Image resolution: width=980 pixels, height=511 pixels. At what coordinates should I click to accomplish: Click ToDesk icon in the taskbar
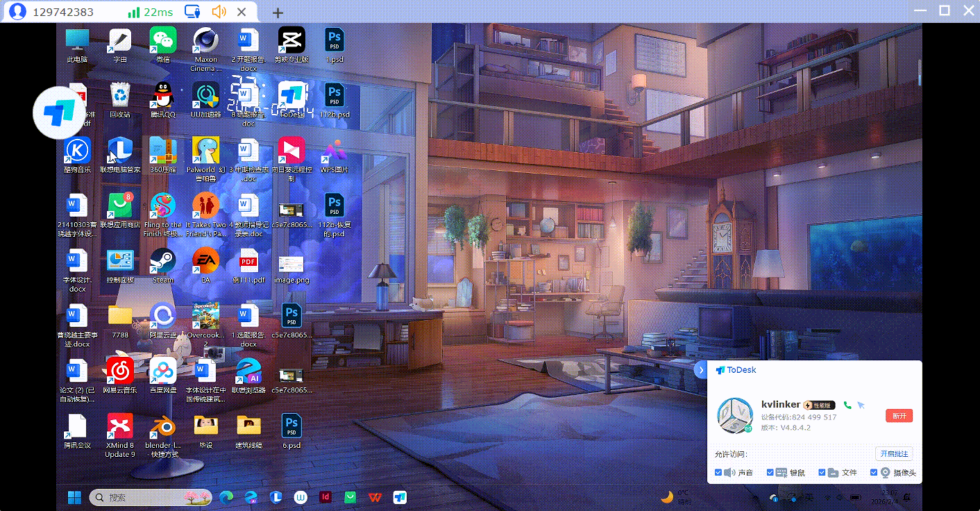(400, 497)
